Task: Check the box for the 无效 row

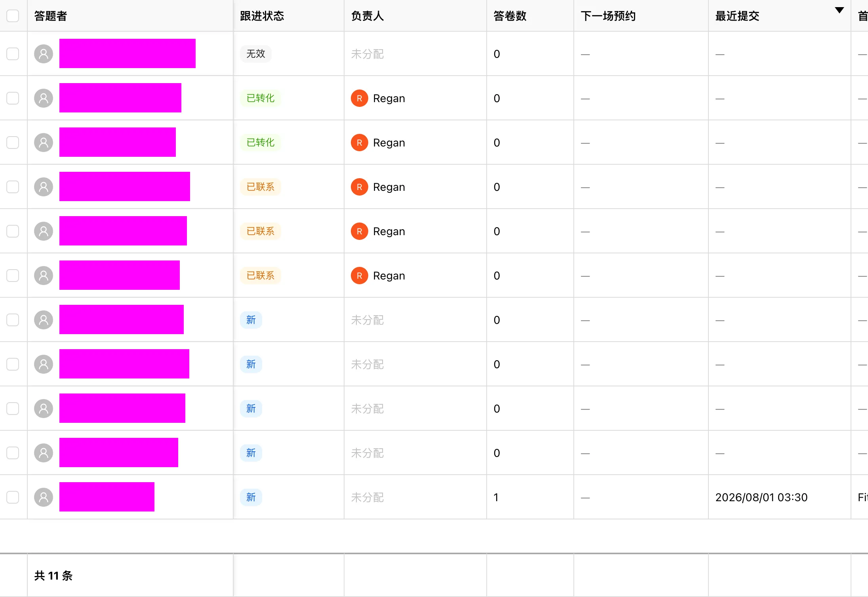Action: click(13, 54)
